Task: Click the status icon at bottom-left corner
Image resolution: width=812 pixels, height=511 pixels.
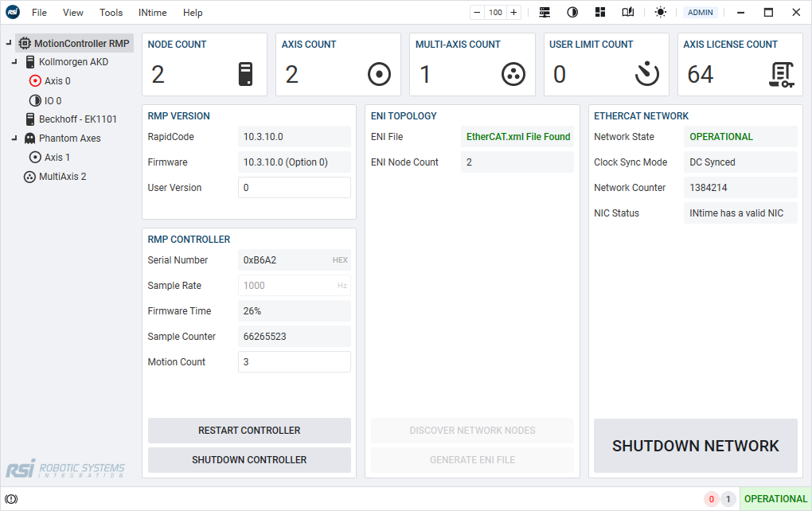Action: (x=11, y=499)
